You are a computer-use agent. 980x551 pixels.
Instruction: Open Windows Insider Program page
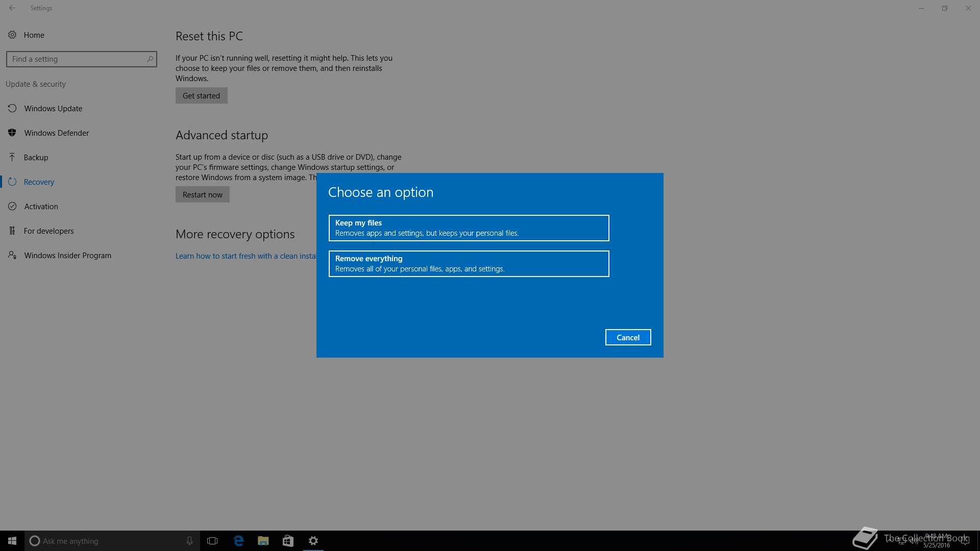[67, 256]
